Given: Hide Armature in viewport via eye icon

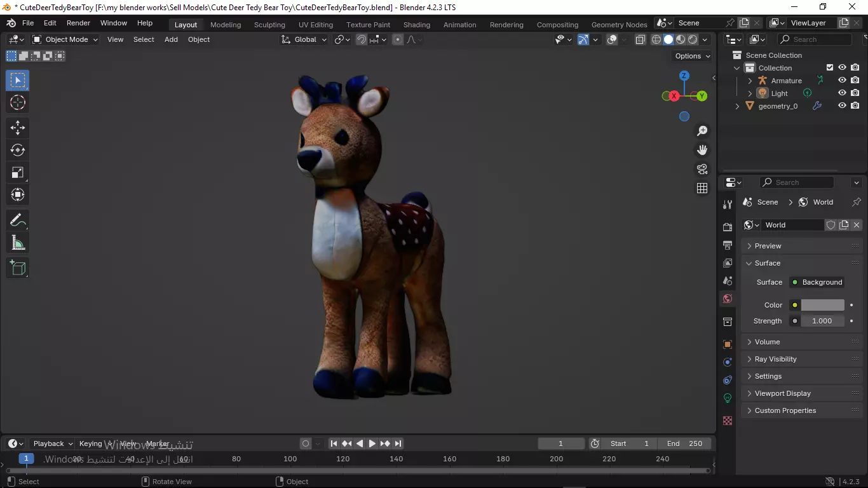Looking at the screenshot, I should (x=842, y=81).
